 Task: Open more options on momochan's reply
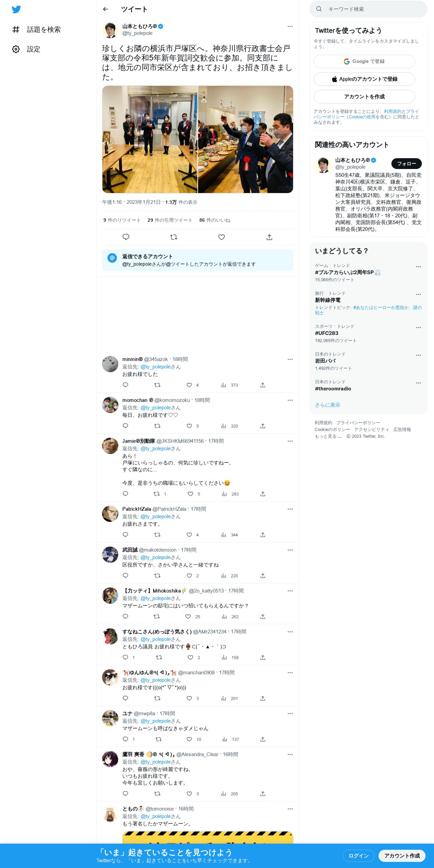coord(290,400)
